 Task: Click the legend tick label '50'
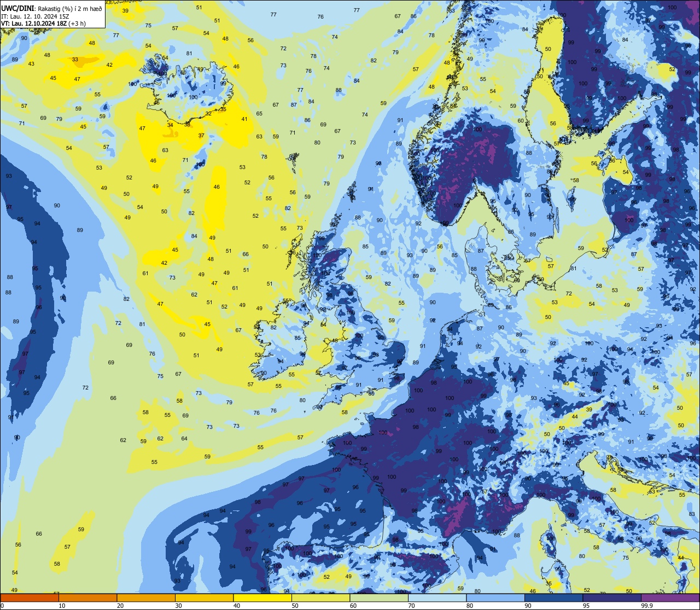coord(295,606)
